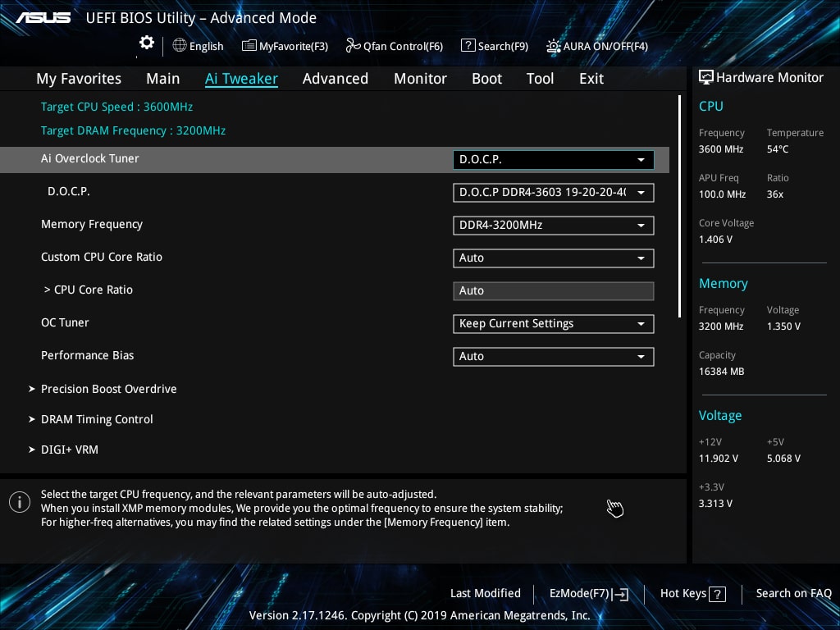Click the Hot Keys question mark icon
The width and height of the screenshot is (840, 630).
click(717, 594)
